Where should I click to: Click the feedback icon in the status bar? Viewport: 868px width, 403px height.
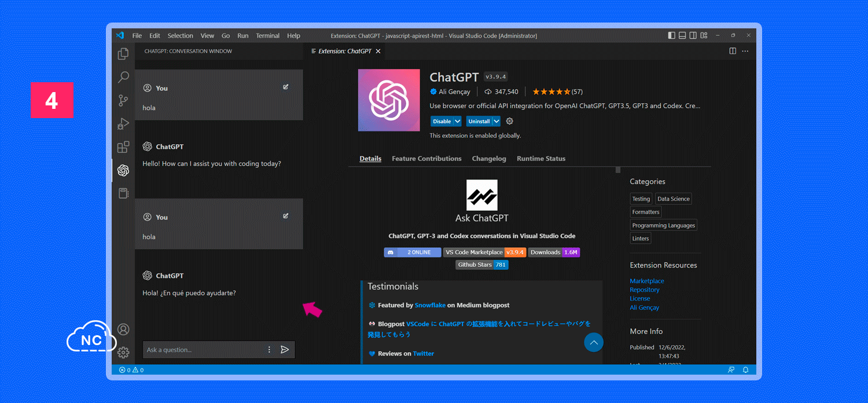(x=731, y=369)
